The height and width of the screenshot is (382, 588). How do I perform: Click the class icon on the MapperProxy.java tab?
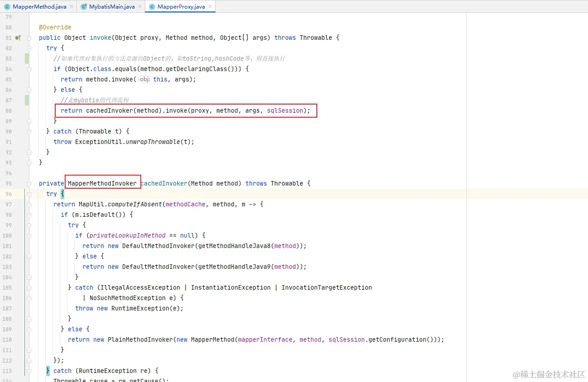152,7
